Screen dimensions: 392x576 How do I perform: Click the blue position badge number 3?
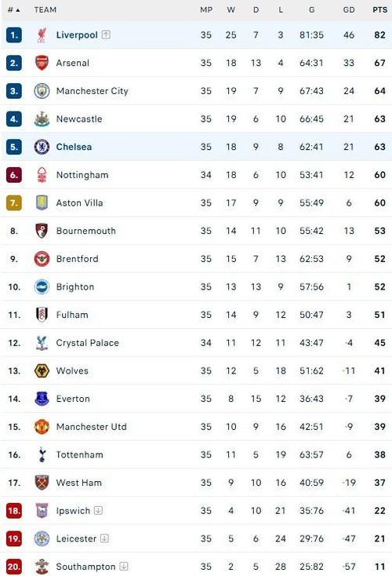[14, 91]
